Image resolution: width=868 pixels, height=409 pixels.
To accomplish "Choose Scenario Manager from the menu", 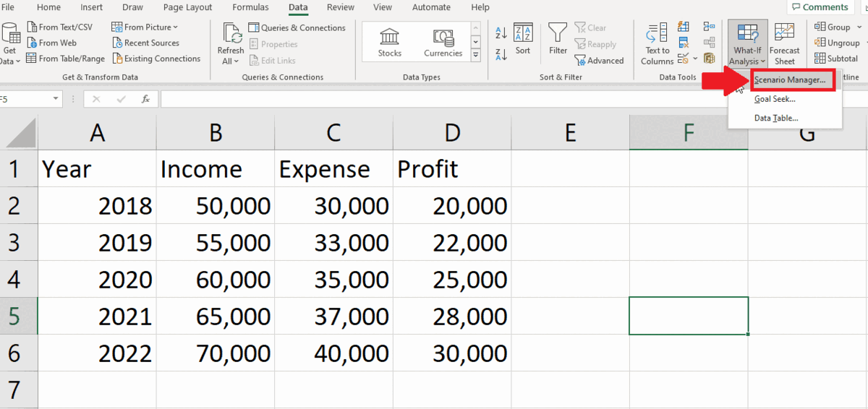I will click(790, 80).
